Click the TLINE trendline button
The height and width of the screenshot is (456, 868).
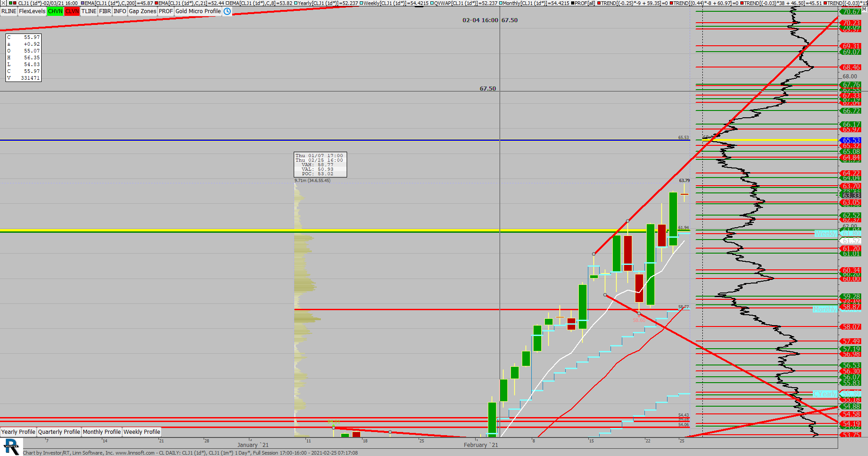89,11
